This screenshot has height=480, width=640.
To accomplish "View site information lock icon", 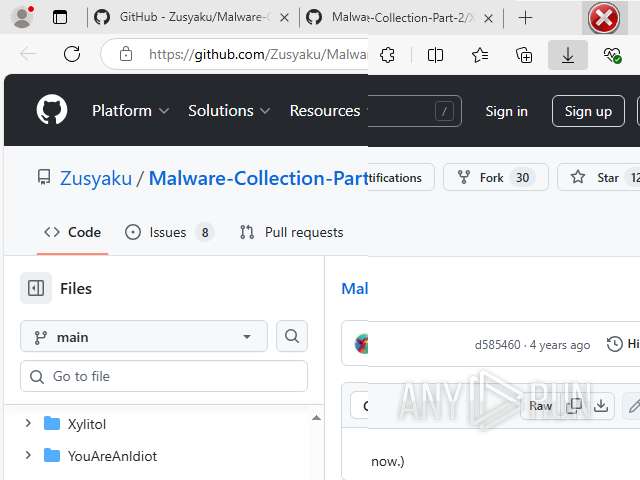I will pyautogui.click(x=126, y=54).
